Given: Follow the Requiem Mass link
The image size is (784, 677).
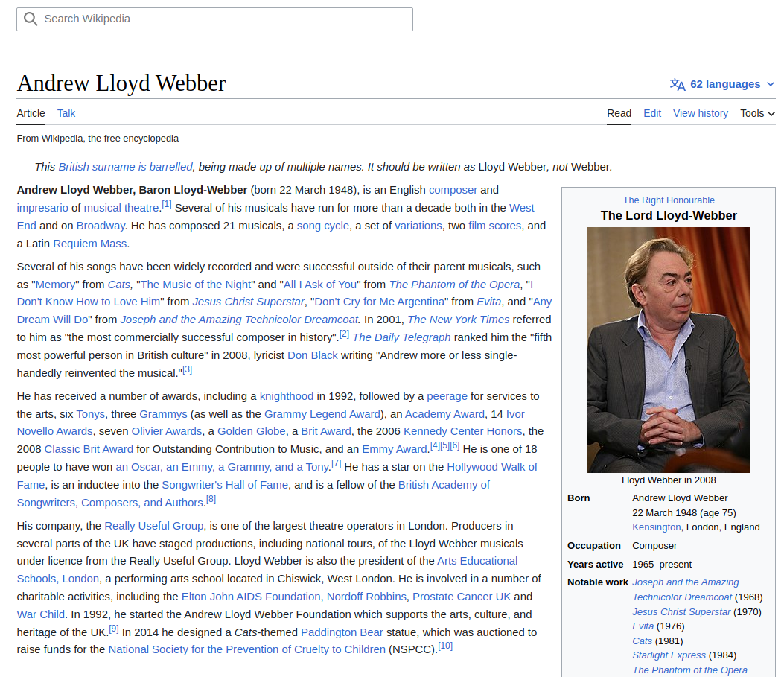Looking at the screenshot, I should (x=90, y=244).
